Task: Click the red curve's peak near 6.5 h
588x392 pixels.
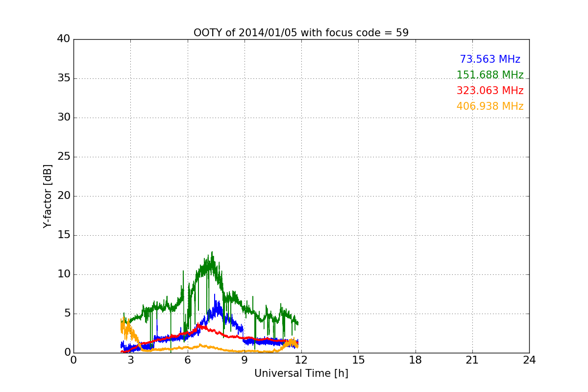Action: (x=198, y=324)
